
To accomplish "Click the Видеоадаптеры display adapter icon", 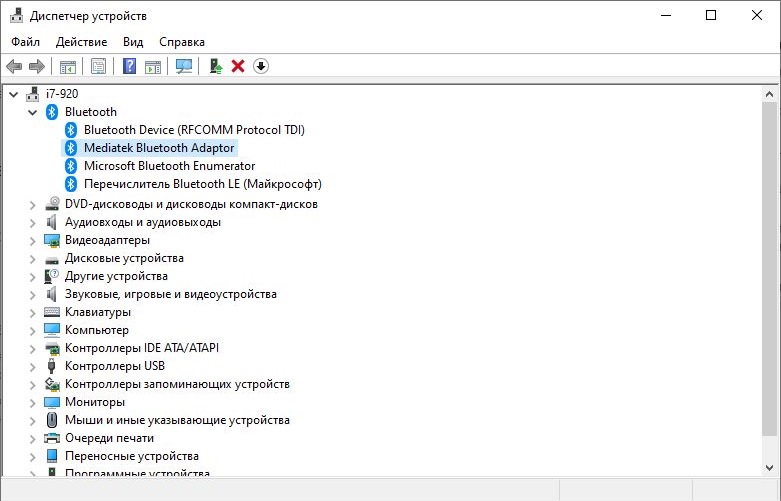I will (52, 240).
